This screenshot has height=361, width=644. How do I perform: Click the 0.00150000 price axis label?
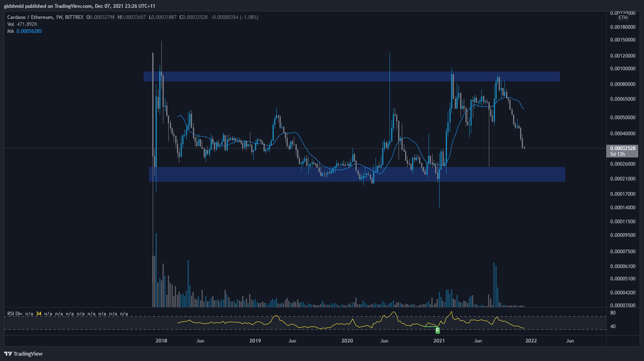(623, 40)
